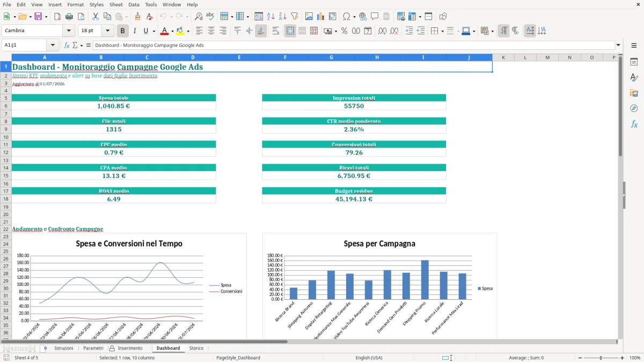
Task: Open Sidebar Styles panel
Action: [x=634, y=78]
